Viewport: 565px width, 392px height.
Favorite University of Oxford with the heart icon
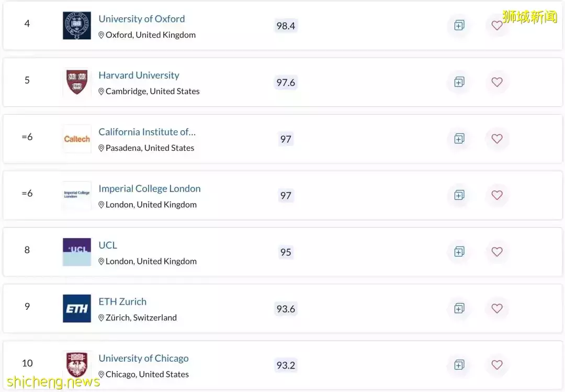pyautogui.click(x=496, y=25)
